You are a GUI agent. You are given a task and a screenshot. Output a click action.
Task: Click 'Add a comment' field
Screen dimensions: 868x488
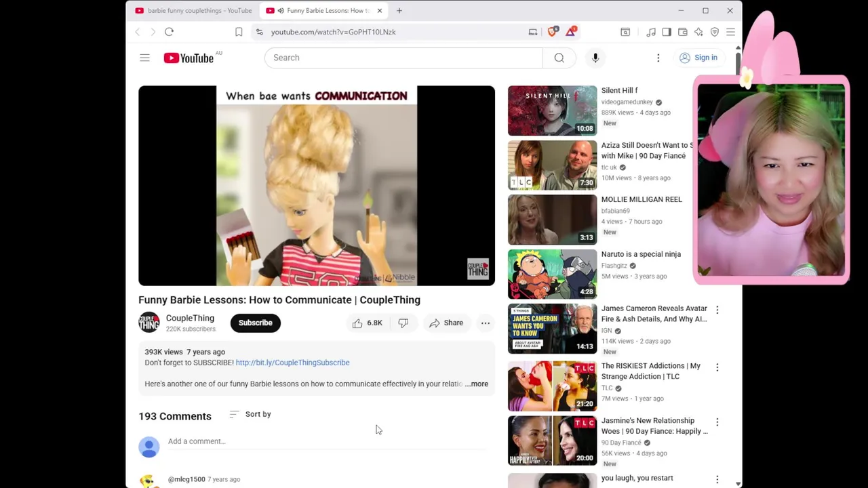coord(327,441)
